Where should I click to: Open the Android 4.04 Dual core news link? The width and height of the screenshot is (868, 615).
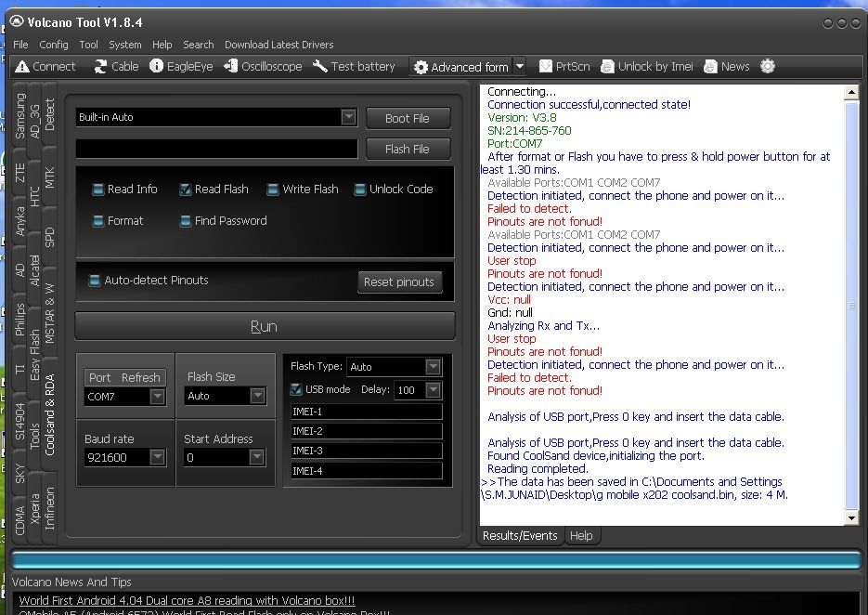(x=187, y=600)
